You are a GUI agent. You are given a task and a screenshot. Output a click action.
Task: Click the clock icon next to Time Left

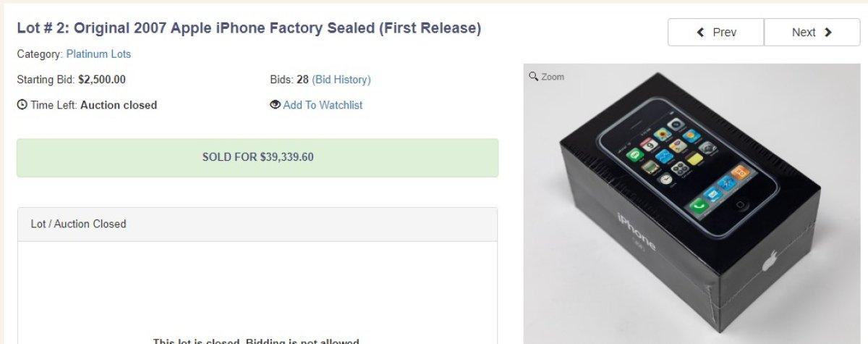click(x=22, y=105)
